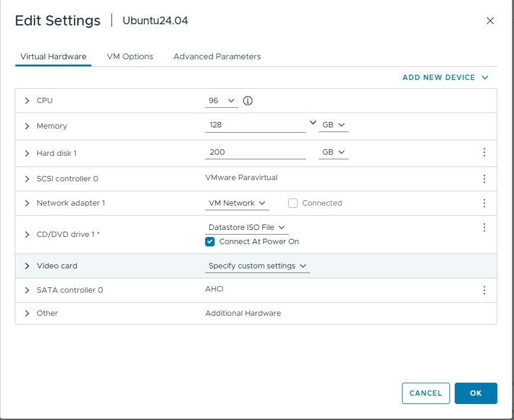Click the Ubuntu24.04 VM name
Screen dimensions: 514x420
(155, 21)
